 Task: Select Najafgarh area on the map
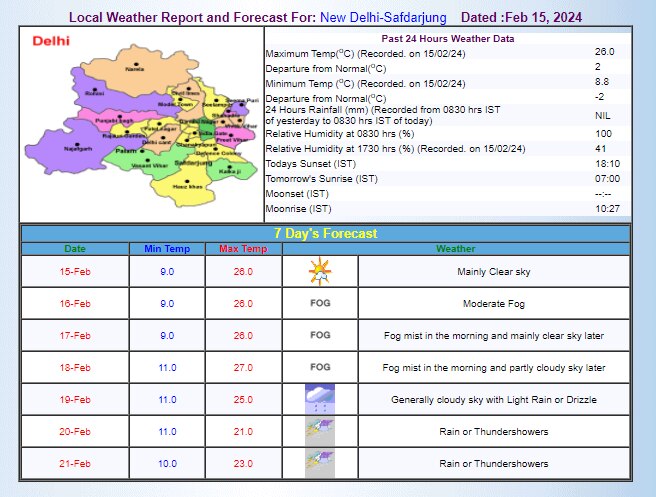pos(78,147)
